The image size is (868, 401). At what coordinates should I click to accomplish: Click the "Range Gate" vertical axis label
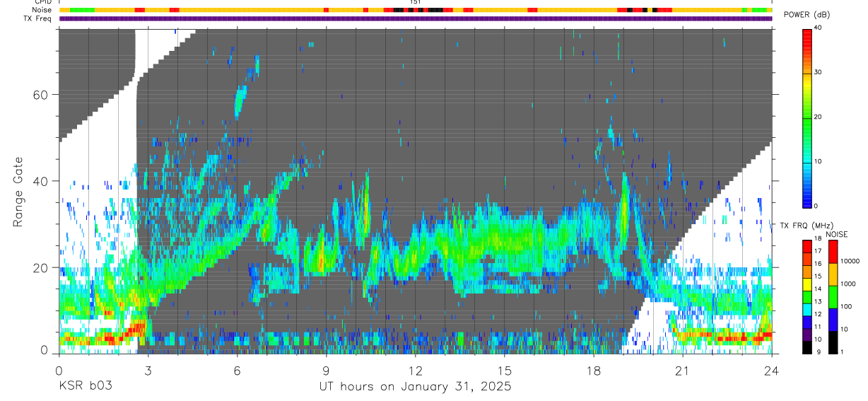[19, 192]
